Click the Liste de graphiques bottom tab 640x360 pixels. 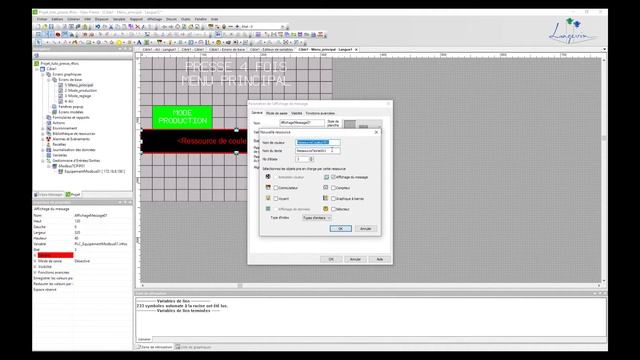193,347
